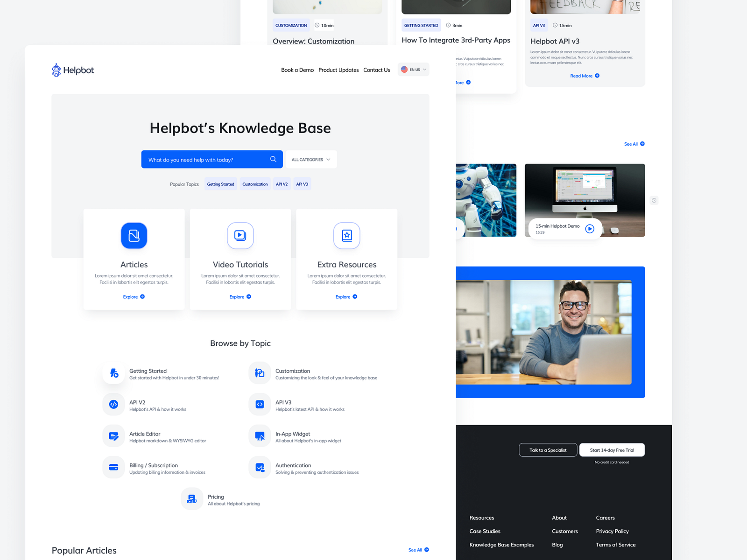
Task: Select the Customization popular topic chip
Action: (255, 184)
